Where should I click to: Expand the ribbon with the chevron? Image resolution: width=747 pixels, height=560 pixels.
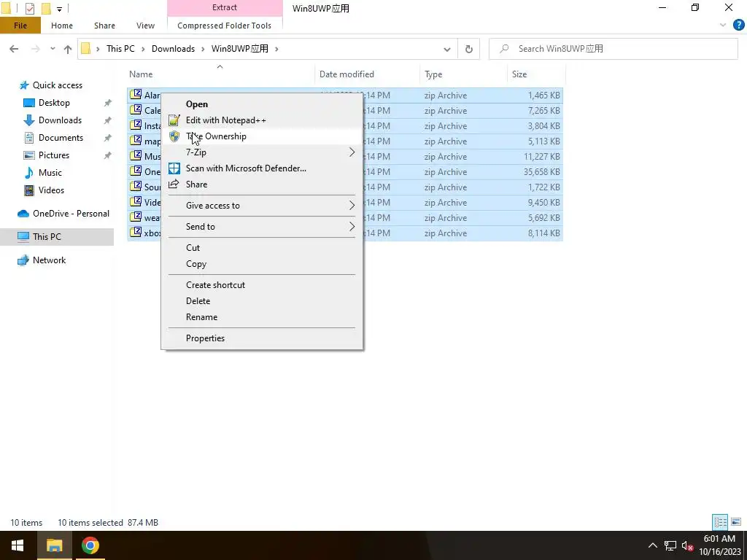[723, 26]
